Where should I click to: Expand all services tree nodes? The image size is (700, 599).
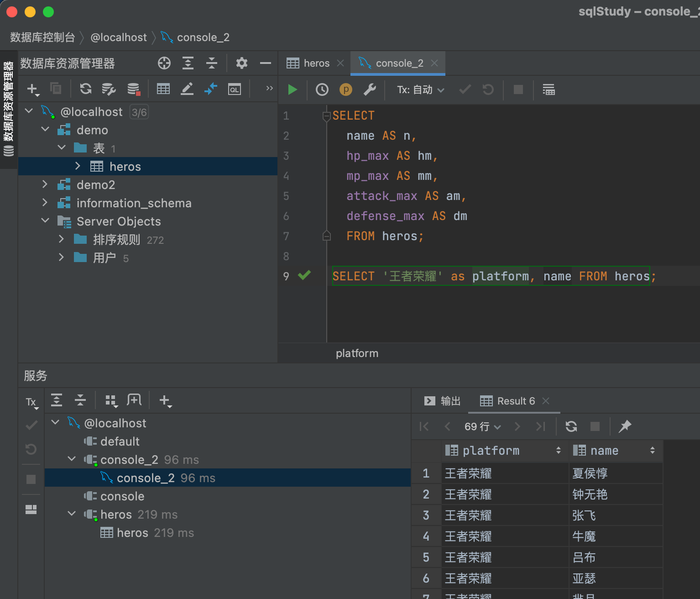point(57,400)
